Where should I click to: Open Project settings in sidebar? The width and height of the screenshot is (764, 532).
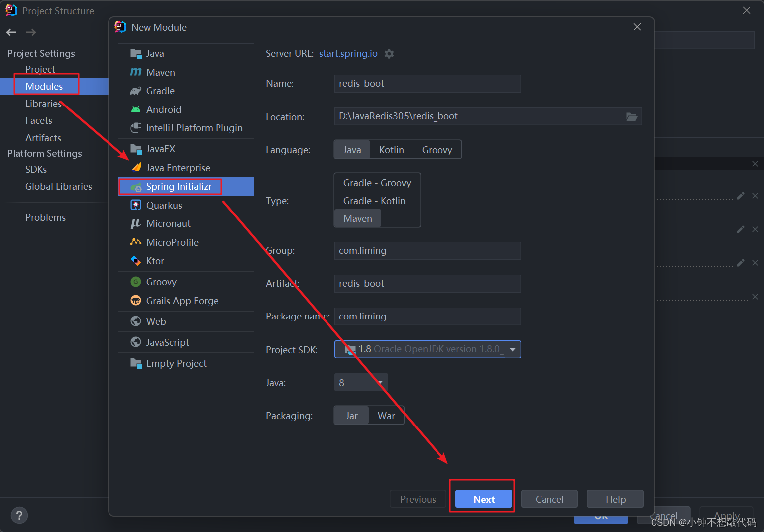(40, 69)
